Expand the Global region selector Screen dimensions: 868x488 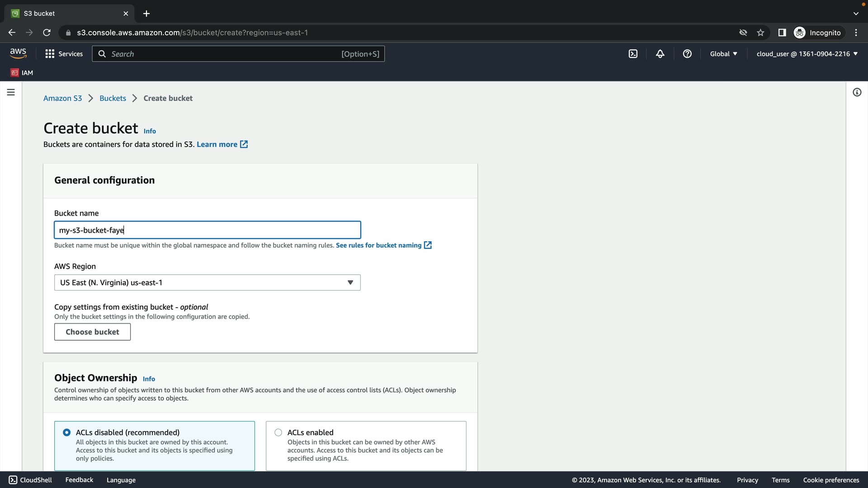[x=723, y=54]
